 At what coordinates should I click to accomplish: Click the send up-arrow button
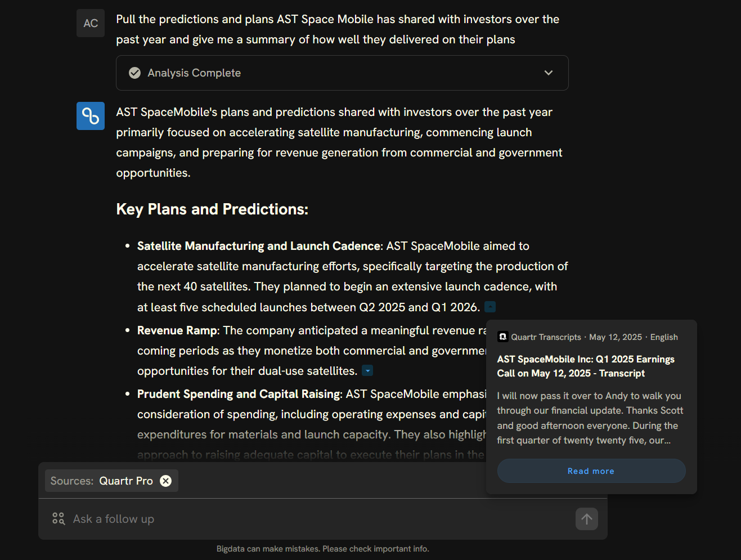[x=586, y=519]
